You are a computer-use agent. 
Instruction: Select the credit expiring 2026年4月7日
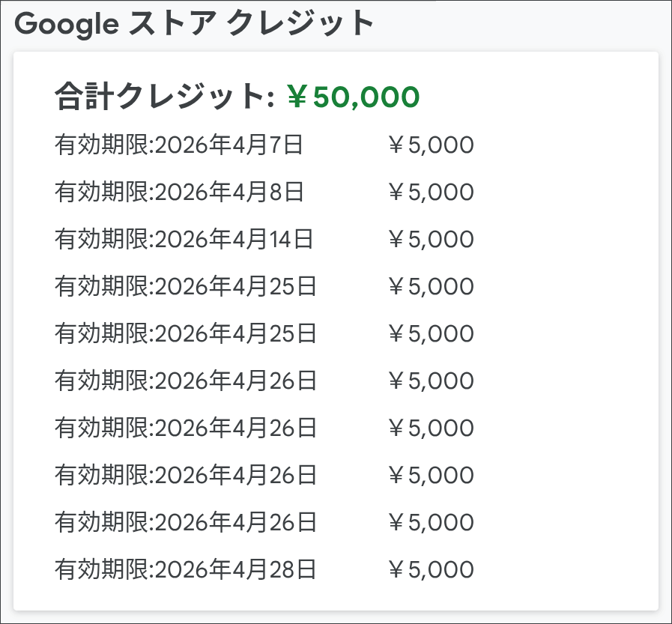(x=179, y=145)
